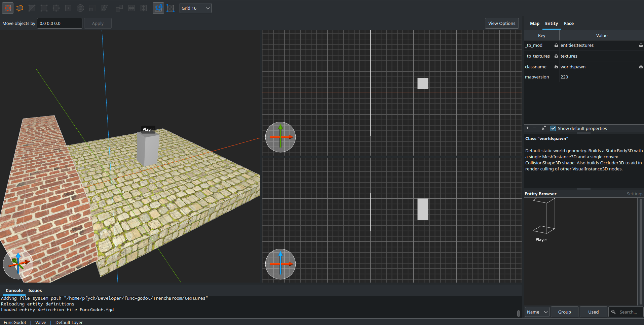Image resolution: width=644 pixels, height=325 pixels.
Task: Activate the Clip tool
Action: [32, 8]
